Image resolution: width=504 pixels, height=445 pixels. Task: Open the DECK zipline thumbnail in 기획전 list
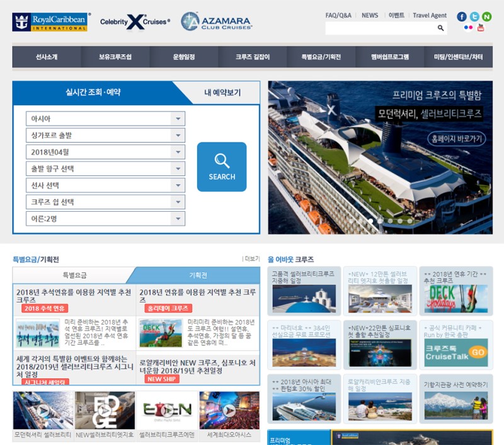(x=161, y=333)
